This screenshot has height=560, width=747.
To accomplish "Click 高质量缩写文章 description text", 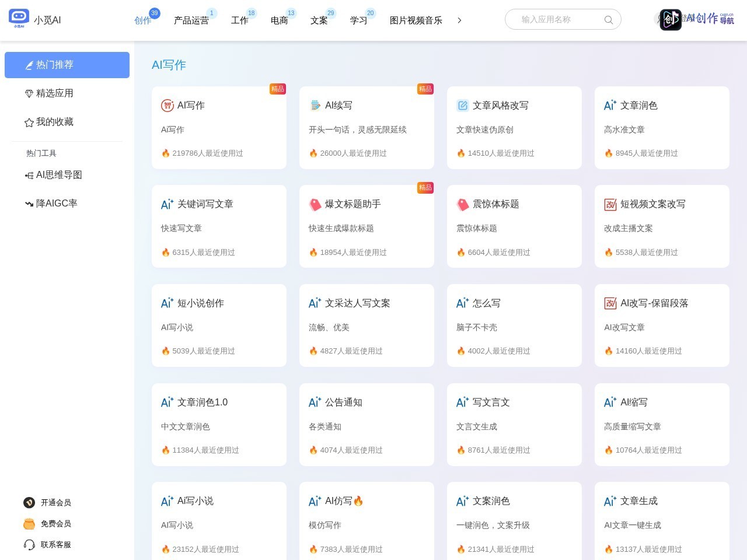I will (633, 427).
